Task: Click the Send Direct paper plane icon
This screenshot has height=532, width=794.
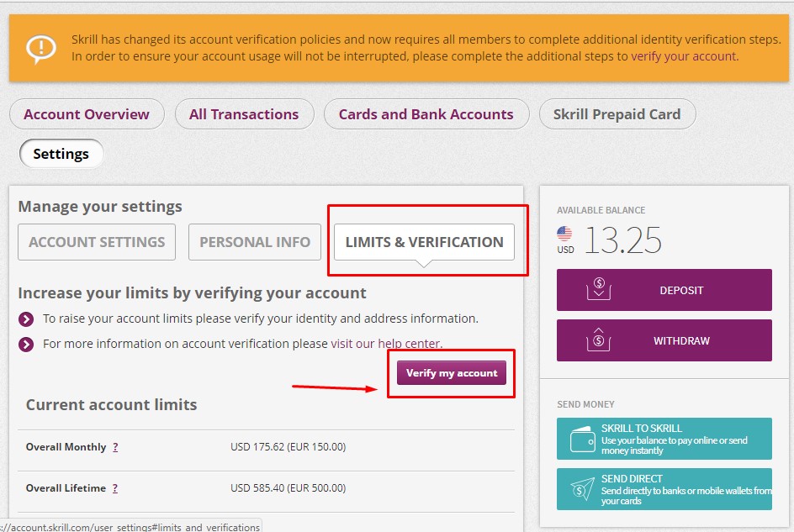Action: pos(582,489)
